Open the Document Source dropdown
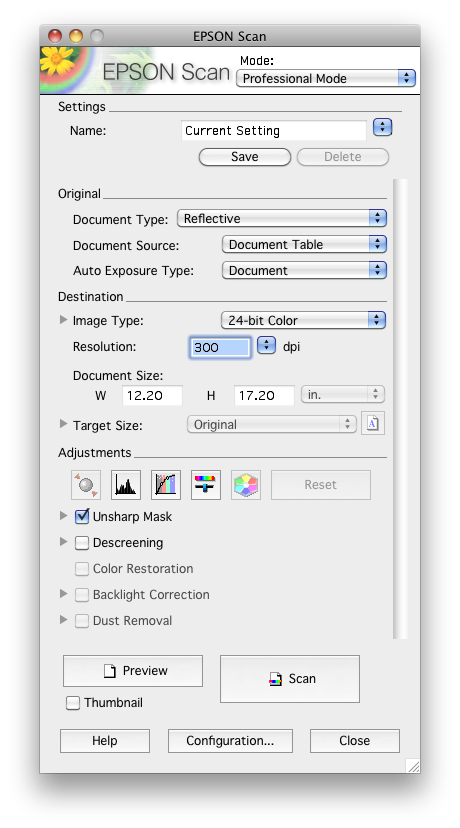This screenshot has height=828, width=460. 304,244
